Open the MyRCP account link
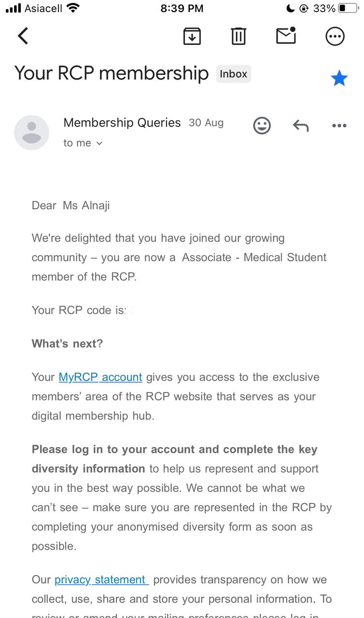Viewport: 364px width, 618px height. click(x=100, y=377)
